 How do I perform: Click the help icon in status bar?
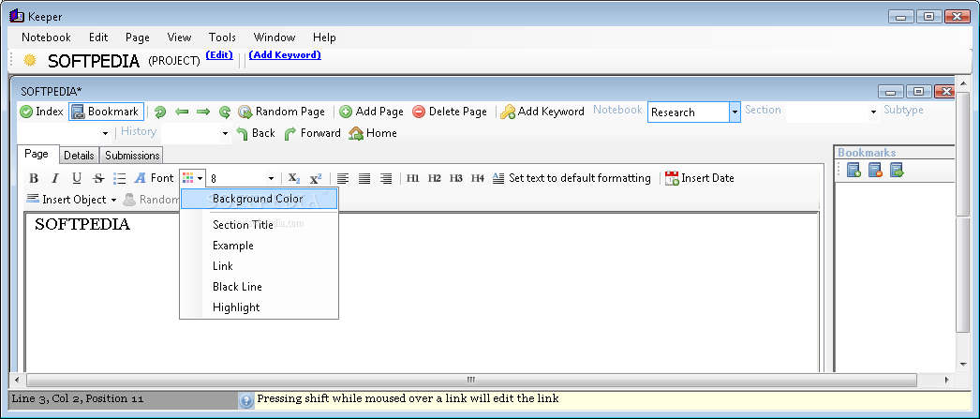point(246,401)
